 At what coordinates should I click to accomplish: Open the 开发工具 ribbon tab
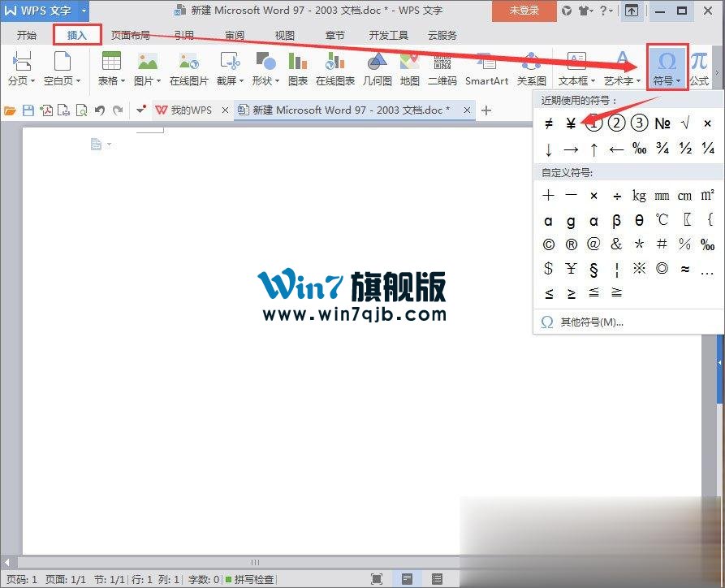pyautogui.click(x=388, y=35)
